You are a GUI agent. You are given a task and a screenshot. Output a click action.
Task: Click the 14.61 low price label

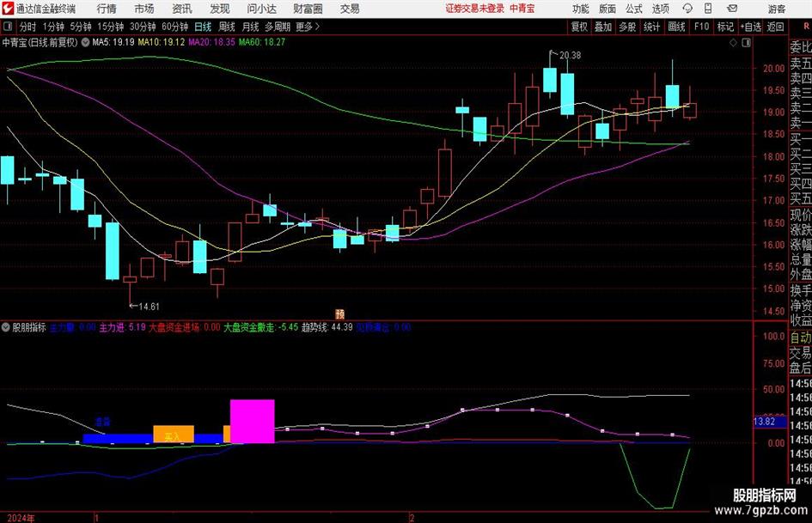pyautogui.click(x=150, y=307)
